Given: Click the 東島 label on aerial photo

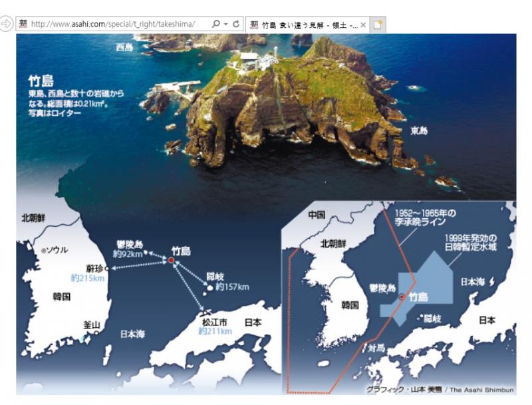Looking at the screenshot, I should 418,130.
